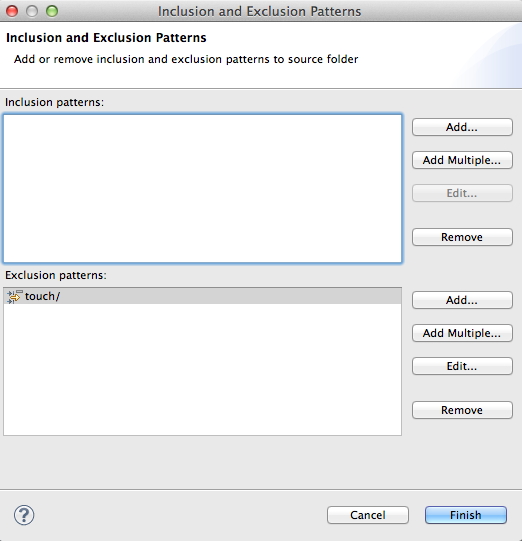Open Add Multiple for exclusion patterns
Image resolution: width=522 pixels, height=541 pixels.
(x=462, y=333)
